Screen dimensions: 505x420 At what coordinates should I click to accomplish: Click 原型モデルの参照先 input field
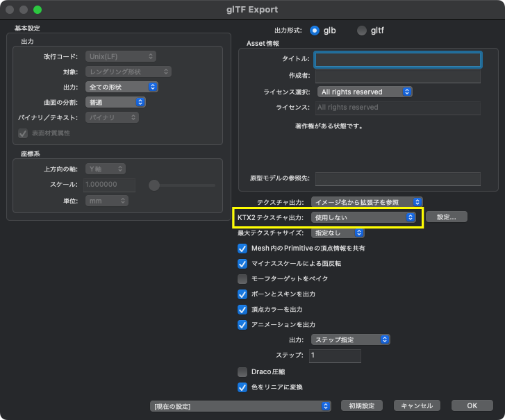coord(398,178)
